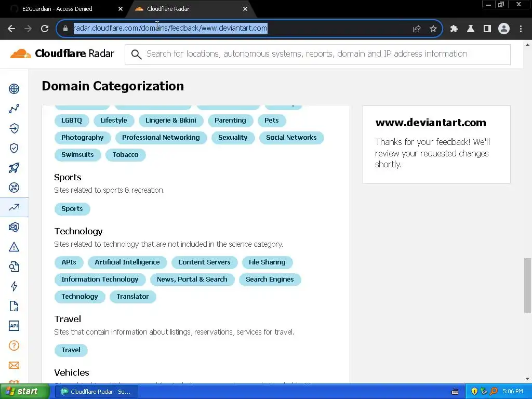Bookmark this page with star icon
The height and width of the screenshot is (399, 532).
pos(433,29)
